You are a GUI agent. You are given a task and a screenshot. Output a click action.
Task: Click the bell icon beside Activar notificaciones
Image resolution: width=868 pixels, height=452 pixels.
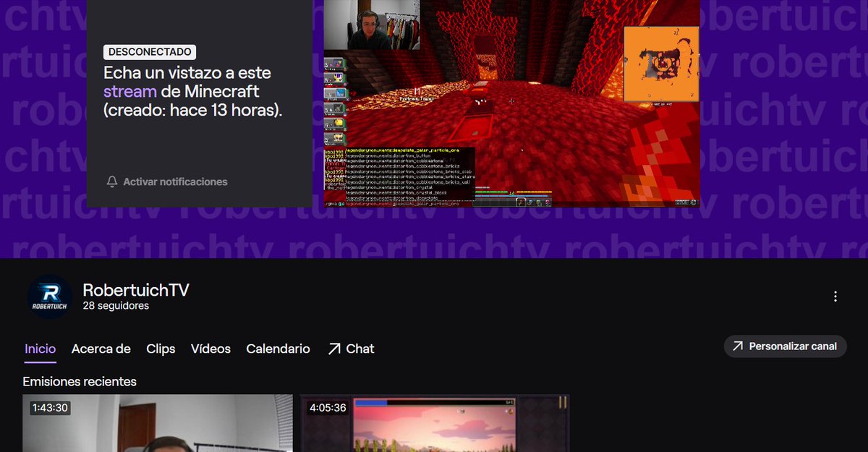(x=112, y=182)
